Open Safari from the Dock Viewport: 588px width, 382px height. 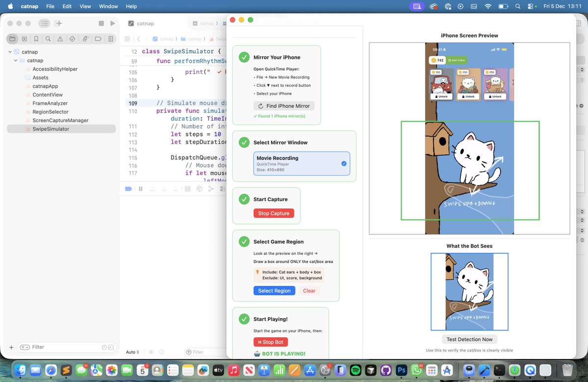[51, 371]
